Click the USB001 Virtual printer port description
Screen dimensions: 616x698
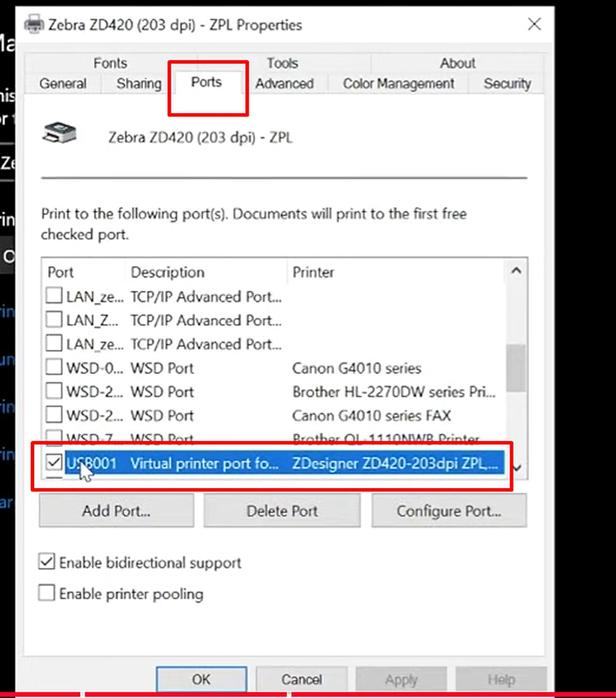coord(204,463)
